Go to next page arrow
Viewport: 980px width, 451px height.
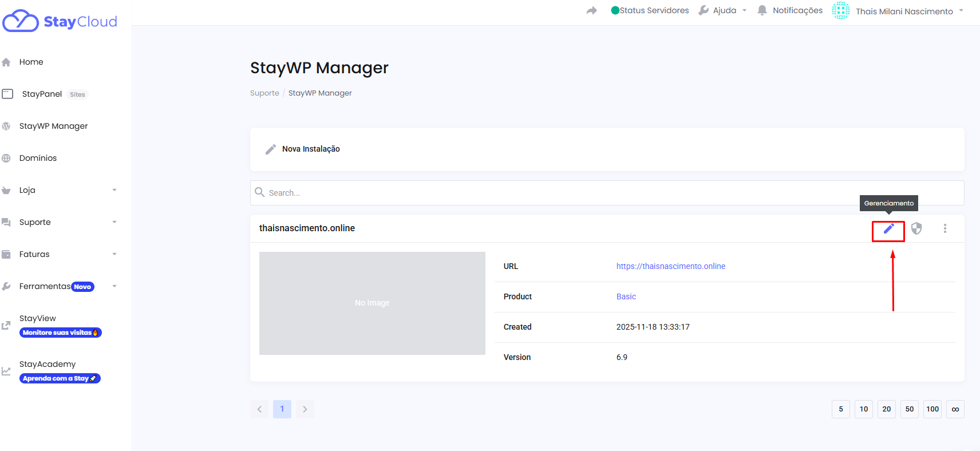point(305,409)
